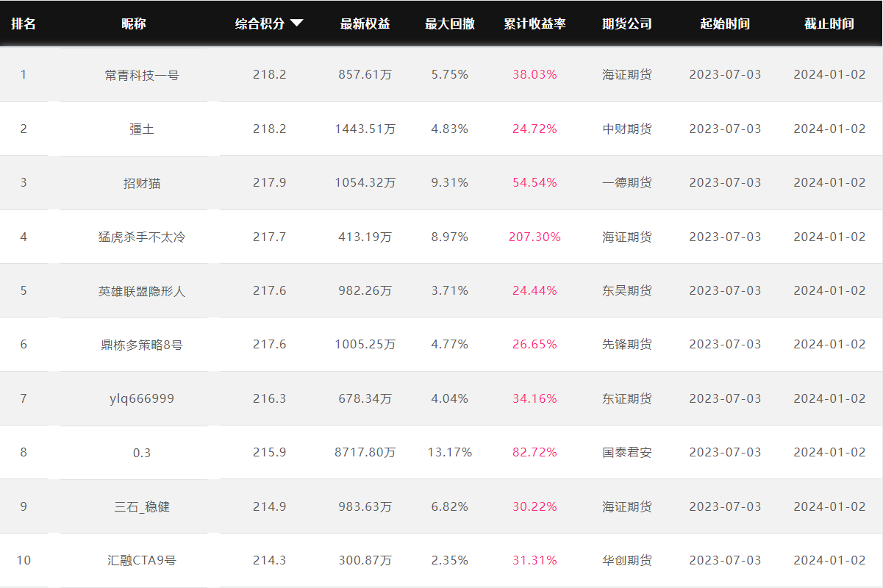
Task: Click the 5.75% max drawdown cell
Action: (450, 75)
